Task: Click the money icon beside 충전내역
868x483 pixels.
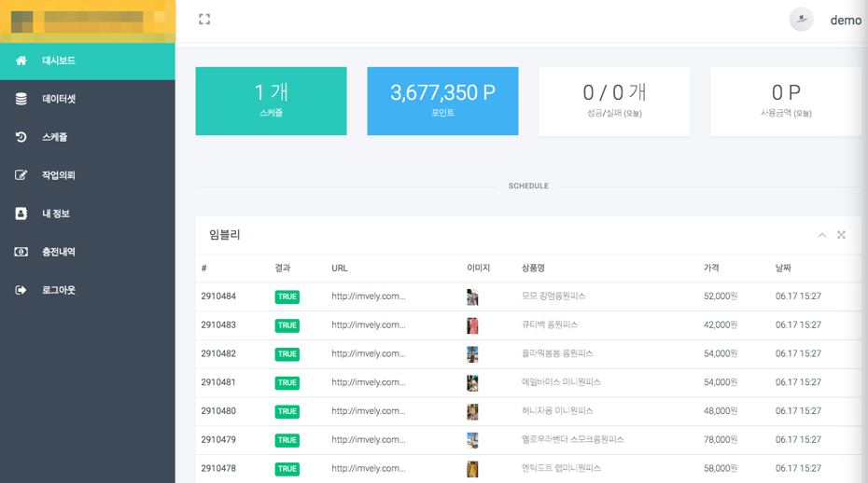Action: [x=21, y=252]
